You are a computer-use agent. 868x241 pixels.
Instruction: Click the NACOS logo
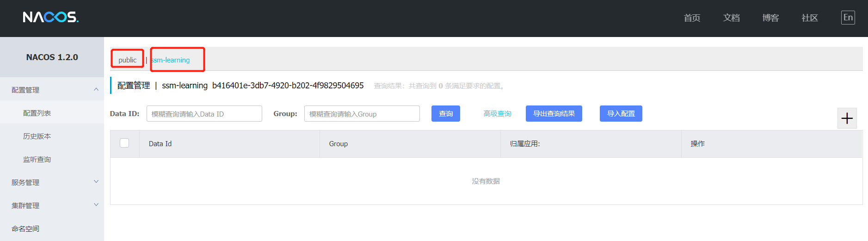[x=51, y=18]
